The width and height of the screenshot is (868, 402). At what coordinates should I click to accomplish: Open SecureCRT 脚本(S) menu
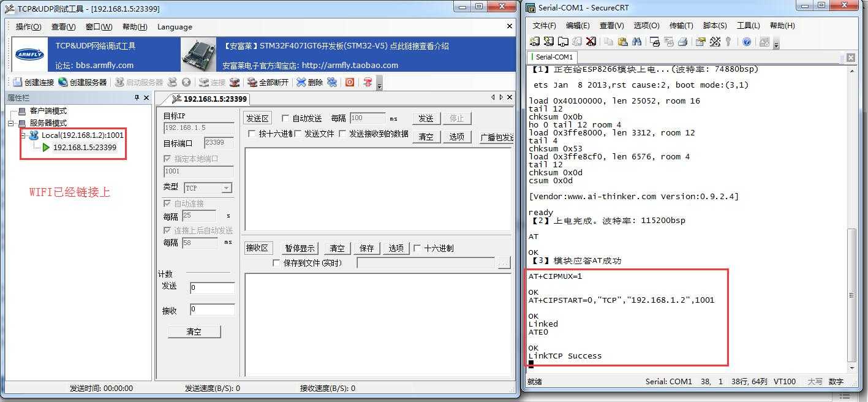(x=715, y=26)
